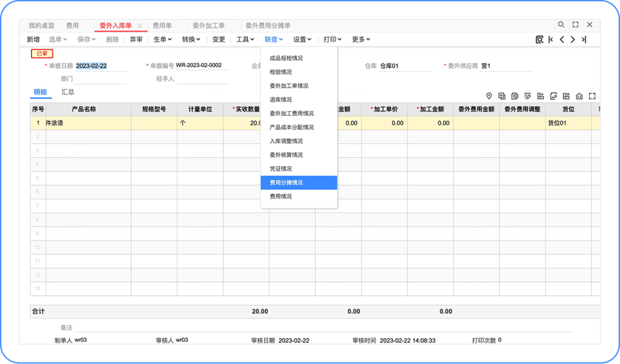Click the fullscreen expand icon at top right

(576, 25)
